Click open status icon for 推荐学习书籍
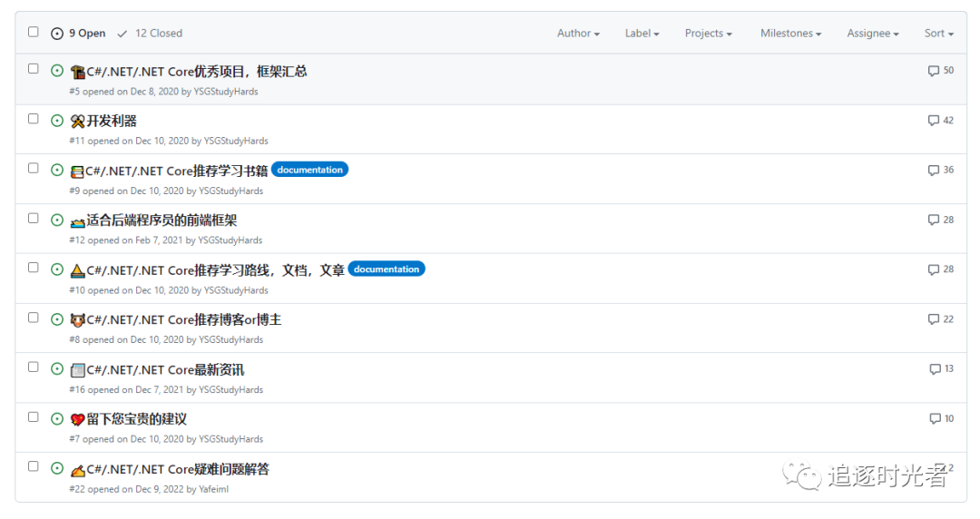This screenshot has width=980, height=519. tap(57, 170)
